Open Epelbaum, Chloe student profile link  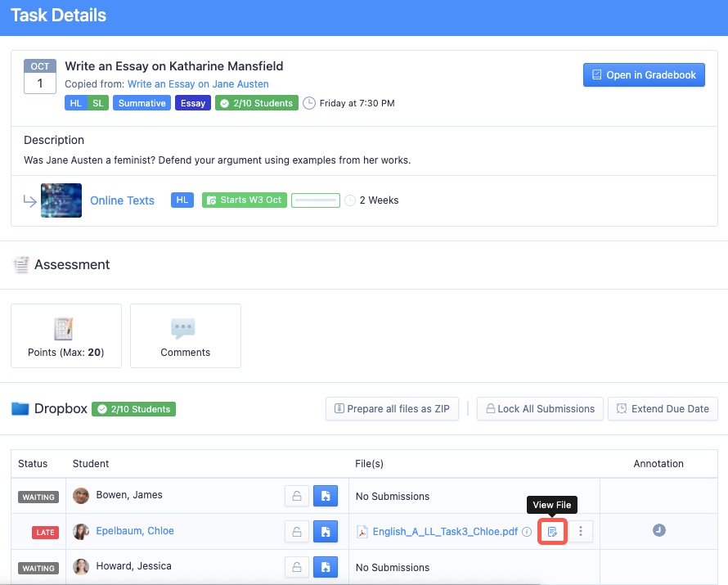(x=135, y=531)
